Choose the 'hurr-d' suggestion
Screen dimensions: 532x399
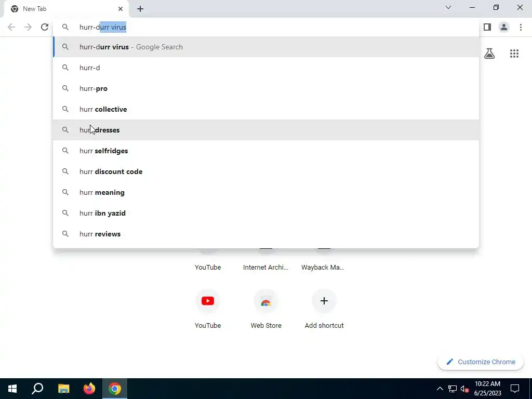pyautogui.click(x=266, y=68)
